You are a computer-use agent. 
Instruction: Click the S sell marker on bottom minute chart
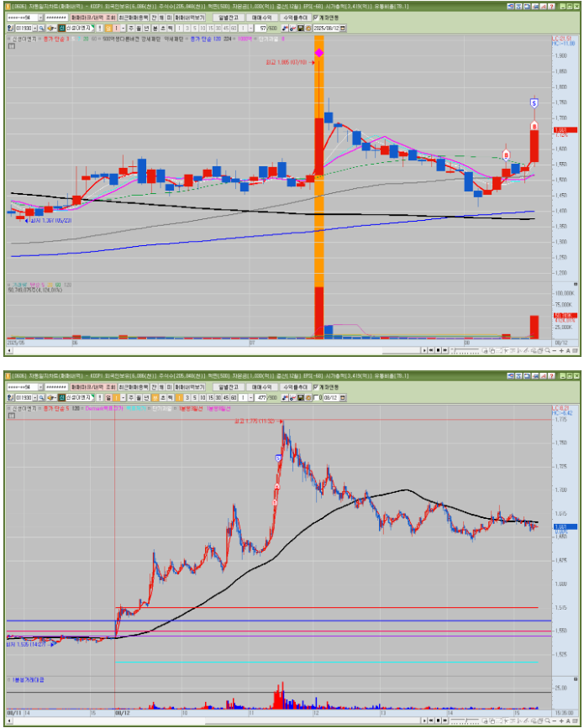(278, 458)
